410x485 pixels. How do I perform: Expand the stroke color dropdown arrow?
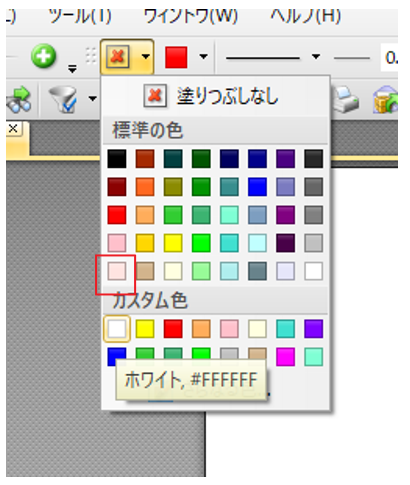coord(203,57)
